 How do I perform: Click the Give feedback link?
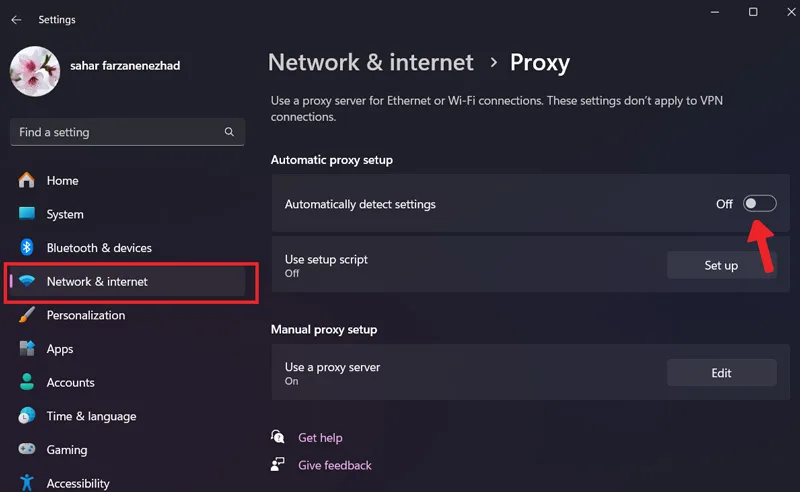[334, 465]
